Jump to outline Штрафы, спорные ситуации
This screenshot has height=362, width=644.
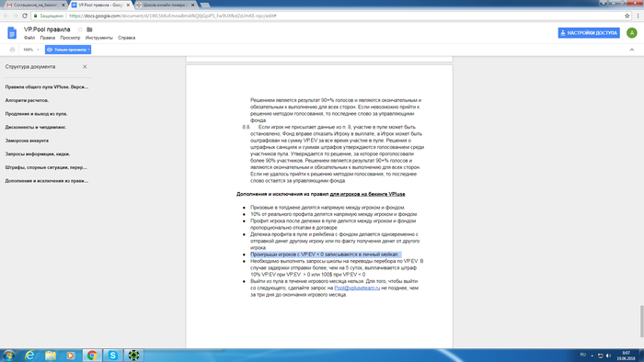coord(46,167)
